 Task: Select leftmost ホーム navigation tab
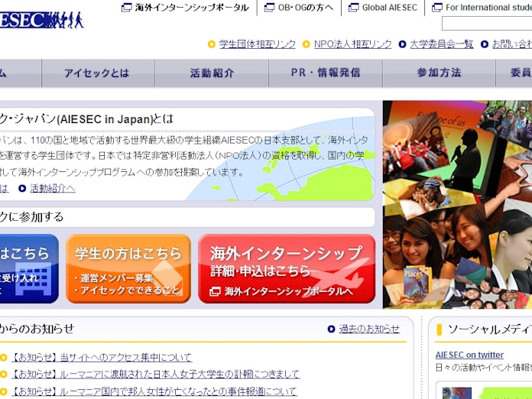tap(21, 73)
